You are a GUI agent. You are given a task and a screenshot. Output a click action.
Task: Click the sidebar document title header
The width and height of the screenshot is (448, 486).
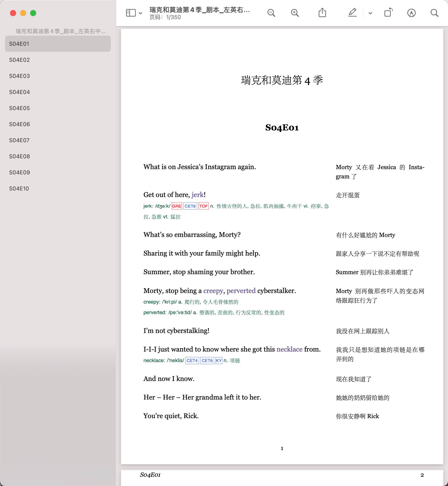pyautogui.click(x=61, y=31)
